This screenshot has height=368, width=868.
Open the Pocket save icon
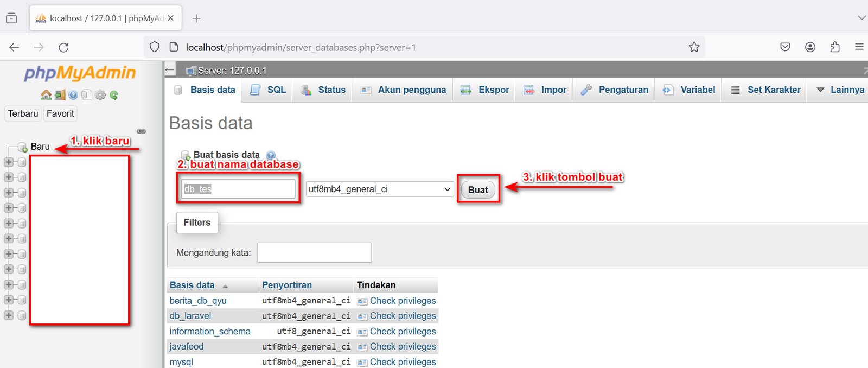click(785, 47)
